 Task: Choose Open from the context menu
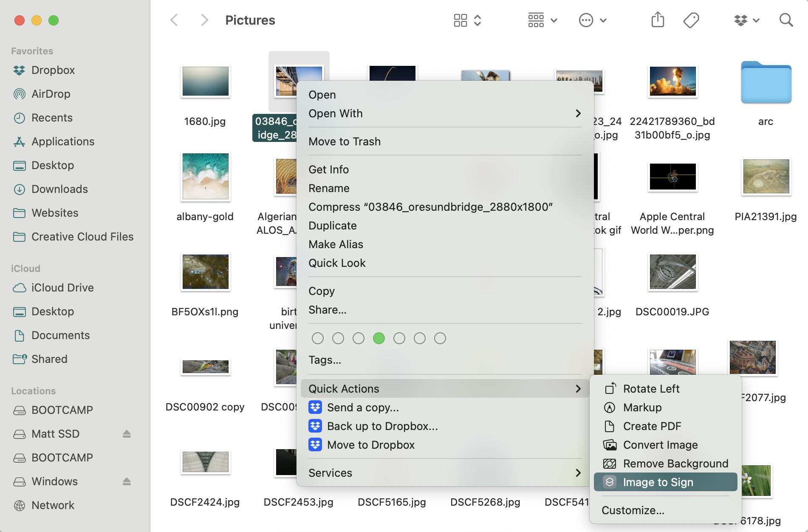click(445, 95)
